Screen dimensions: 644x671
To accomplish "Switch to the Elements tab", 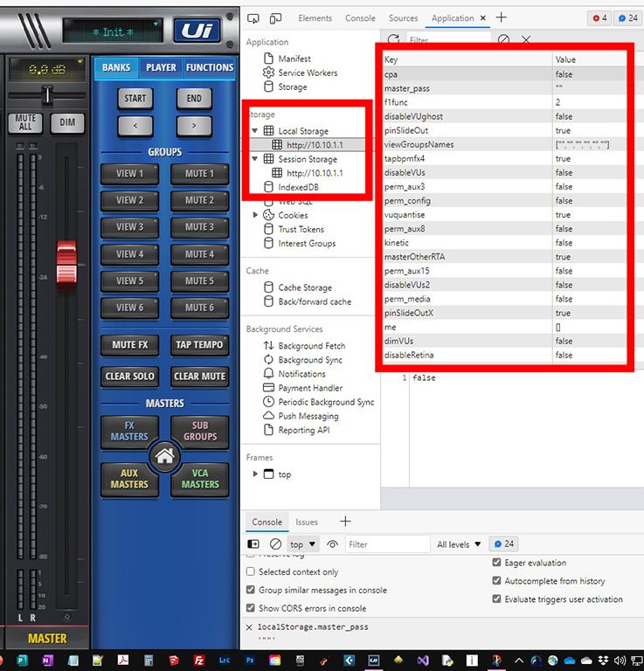I will (x=315, y=18).
